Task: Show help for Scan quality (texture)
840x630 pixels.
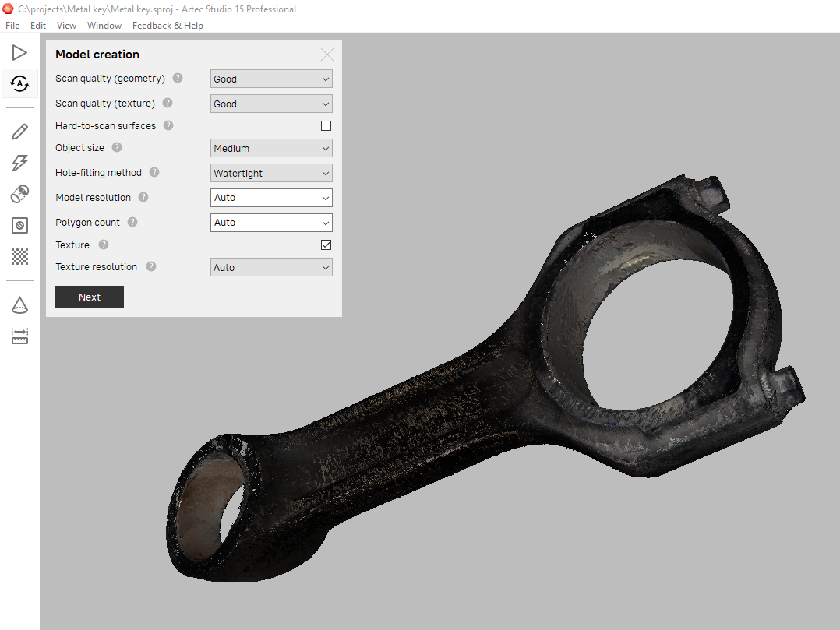Action: click(x=168, y=103)
